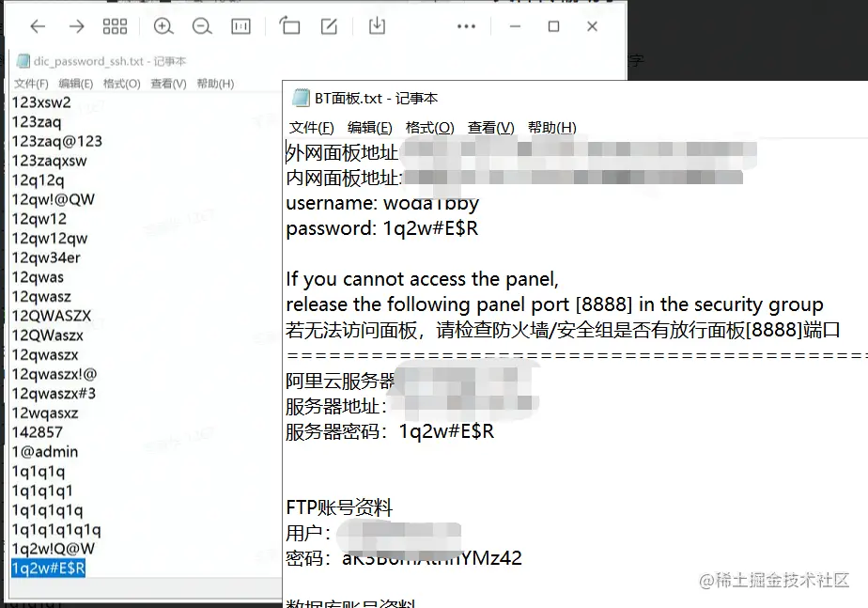Image resolution: width=868 pixels, height=608 pixels.
Task: Open the thumbnail grid view icon
Action: 116,26
